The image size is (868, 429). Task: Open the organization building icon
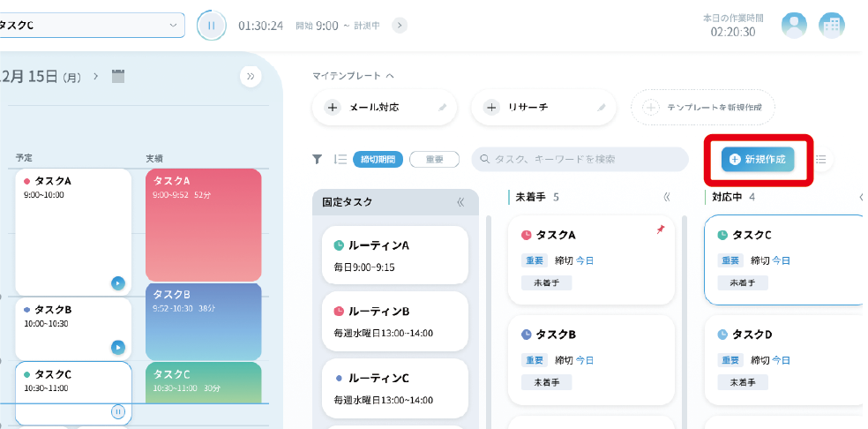[831, 26]
